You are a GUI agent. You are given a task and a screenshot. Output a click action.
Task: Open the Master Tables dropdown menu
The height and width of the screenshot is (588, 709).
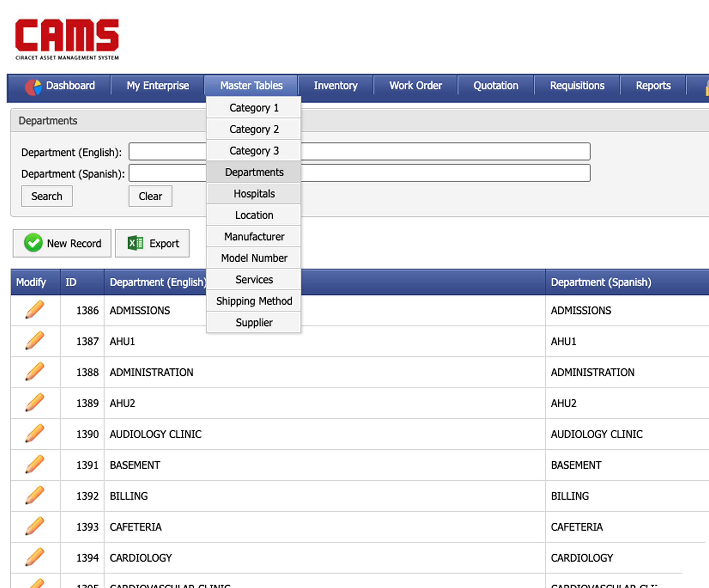(x=251, y=86)
